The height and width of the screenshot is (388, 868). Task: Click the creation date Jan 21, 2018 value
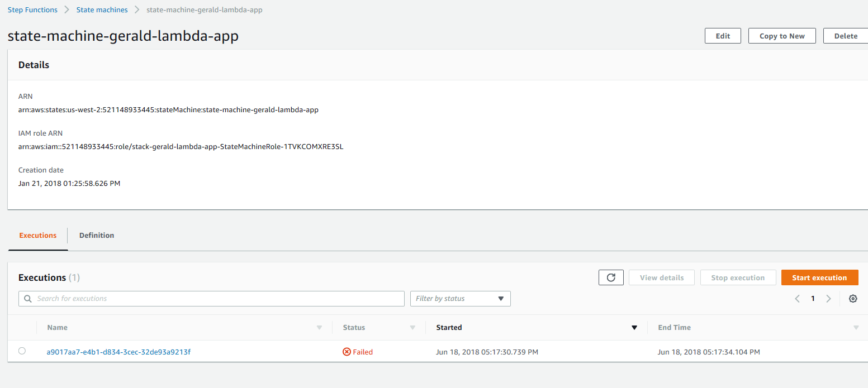pyautogui.click(x=69, y=183)
